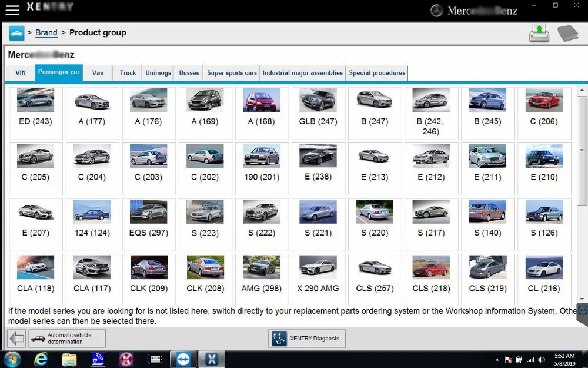Open the Van tab
Image resolution: width=588 pixels, height=368 pixels.
click(98, 73)
